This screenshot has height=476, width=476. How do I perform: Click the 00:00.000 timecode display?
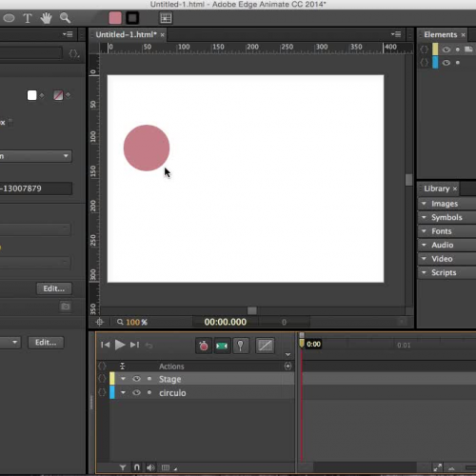pyautogui.click(x=226, y=322)
